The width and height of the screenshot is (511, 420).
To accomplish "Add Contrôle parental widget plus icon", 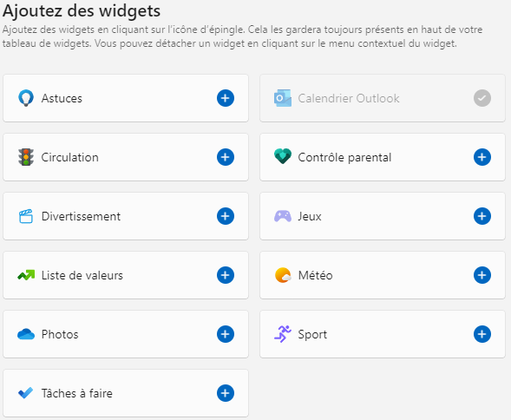I will (482, 157).
